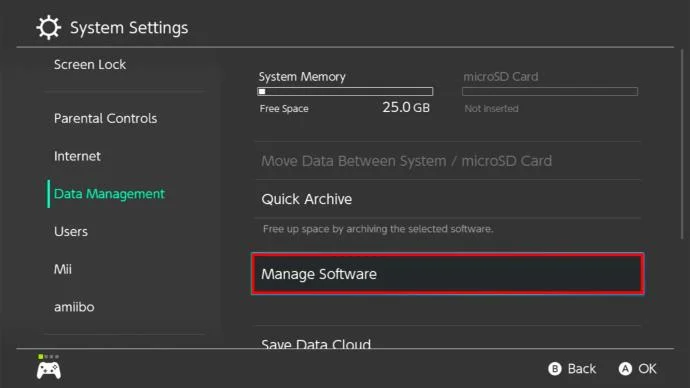Screen dimensions: 690x388
Task: Open amiibo settings
Action: 74,307
